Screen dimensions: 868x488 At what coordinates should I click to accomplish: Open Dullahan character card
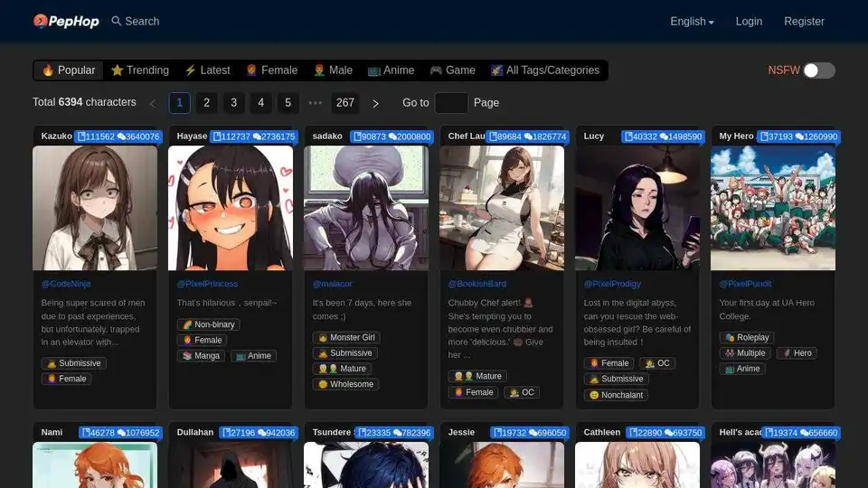click(231, 456)
